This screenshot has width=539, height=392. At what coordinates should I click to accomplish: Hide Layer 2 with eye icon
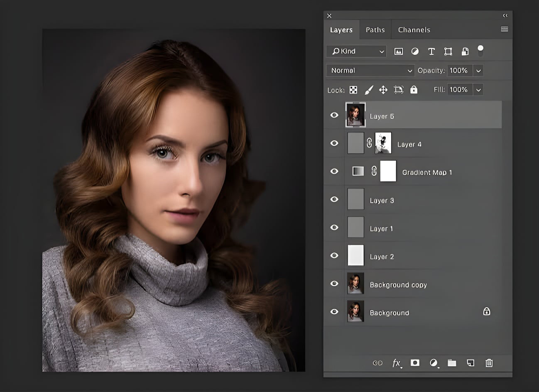(x=334, y=255)
